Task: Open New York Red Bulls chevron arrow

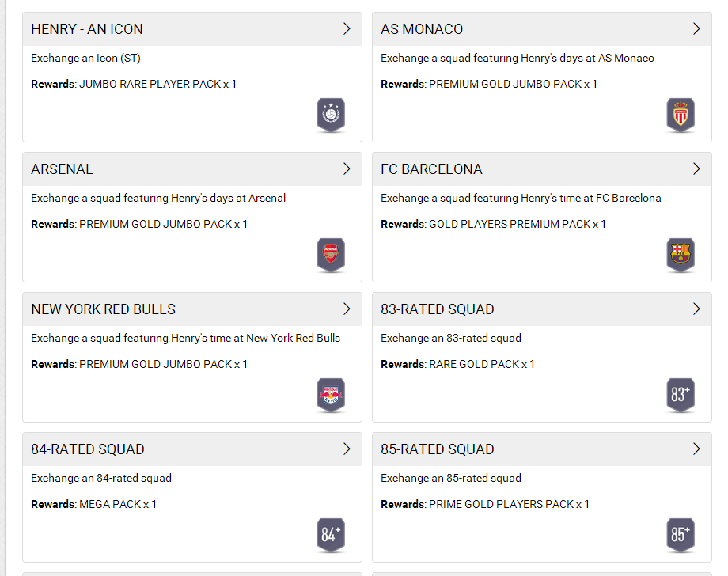Action: pos(347,309)
